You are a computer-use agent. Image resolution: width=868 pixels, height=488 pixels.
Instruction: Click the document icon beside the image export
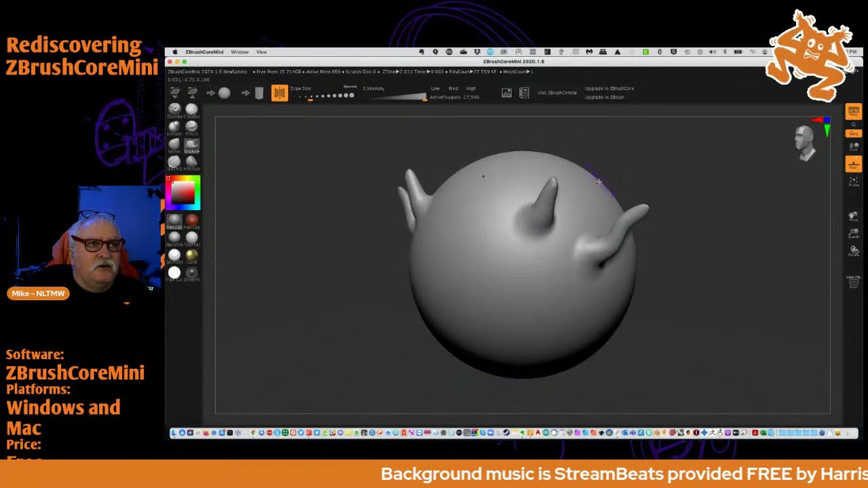tap(524, 93)
